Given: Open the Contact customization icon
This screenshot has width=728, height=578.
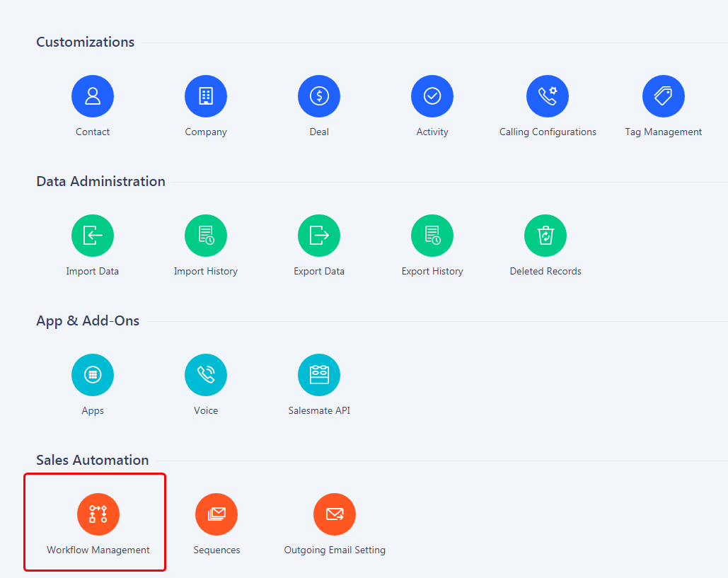Looking at the screenshot, I should coord(93,96).
